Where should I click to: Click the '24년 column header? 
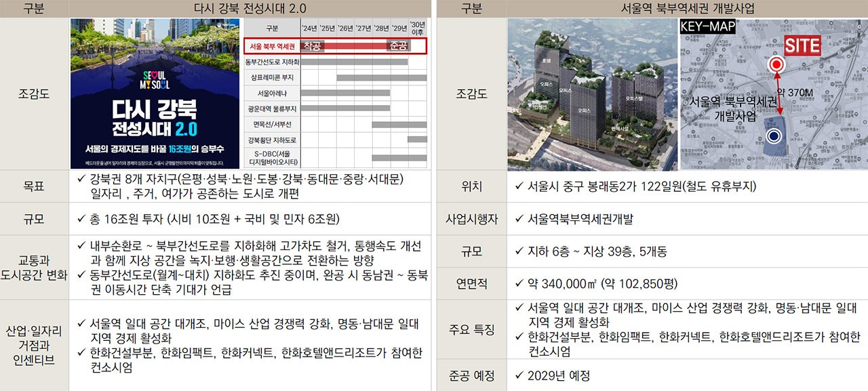coord(308,26)
